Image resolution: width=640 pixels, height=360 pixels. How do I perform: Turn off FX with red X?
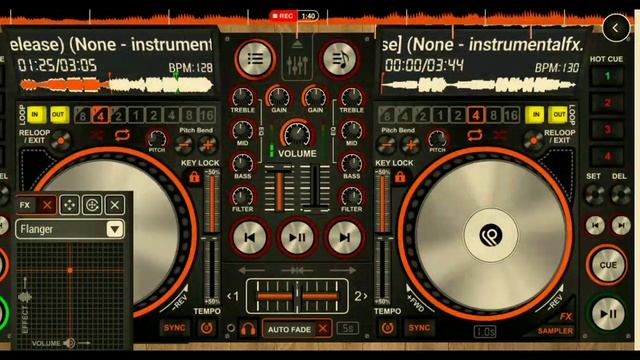tap(47, 205)
